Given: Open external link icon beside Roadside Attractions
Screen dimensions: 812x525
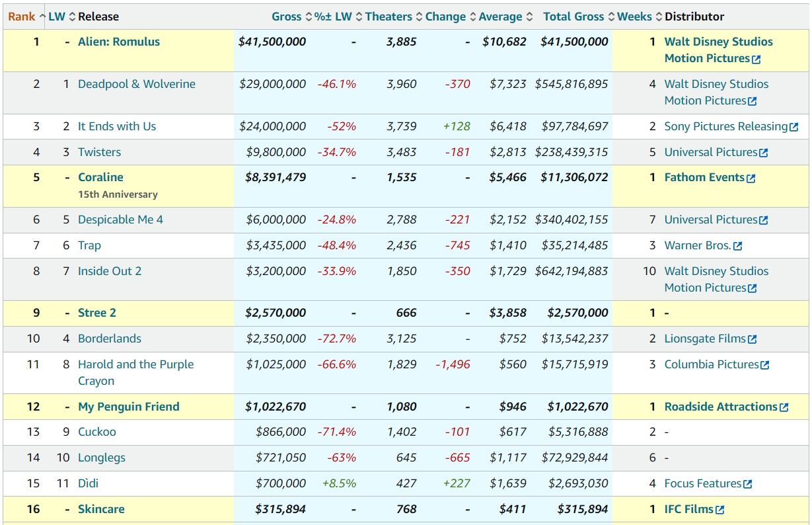Looking at the screenshot, I should click(784, 407).
